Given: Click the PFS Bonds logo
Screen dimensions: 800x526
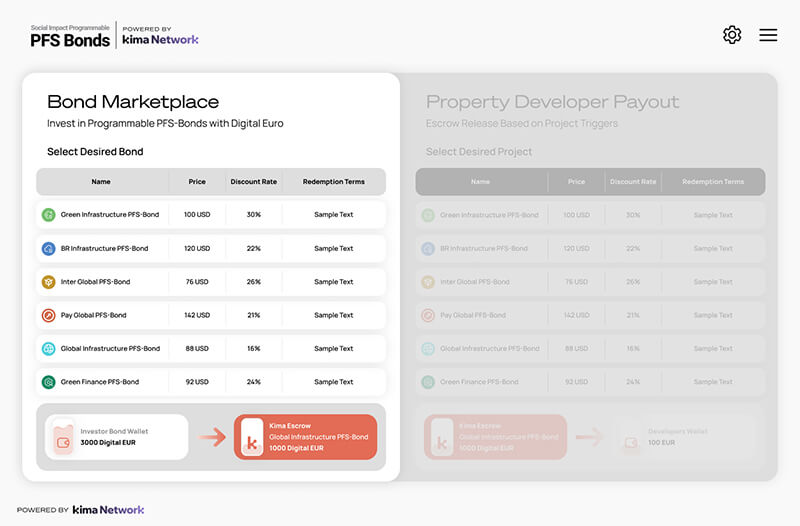Looking at the screenshot, I should tap(70, 36).
